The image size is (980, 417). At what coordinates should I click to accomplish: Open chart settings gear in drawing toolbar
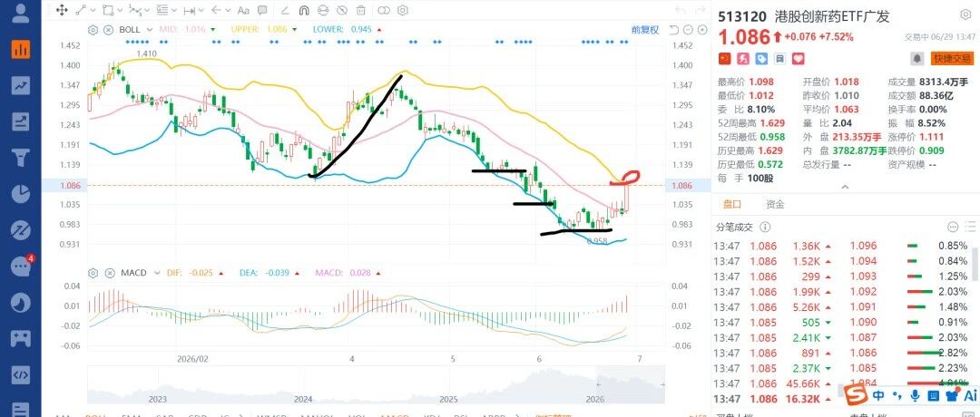pos(403,10)
